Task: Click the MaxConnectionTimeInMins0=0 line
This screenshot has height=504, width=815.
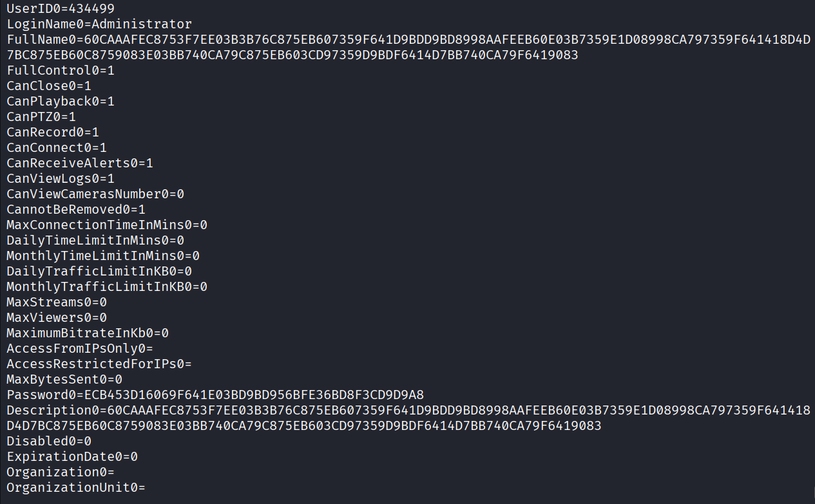Action: pos(107,225)
